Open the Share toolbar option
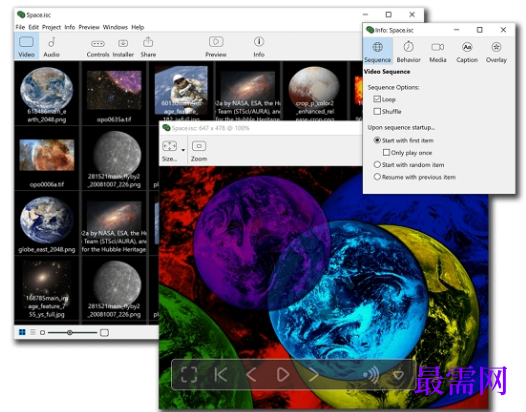This screenshot has height=412, width=526. (x=148, y=47)
